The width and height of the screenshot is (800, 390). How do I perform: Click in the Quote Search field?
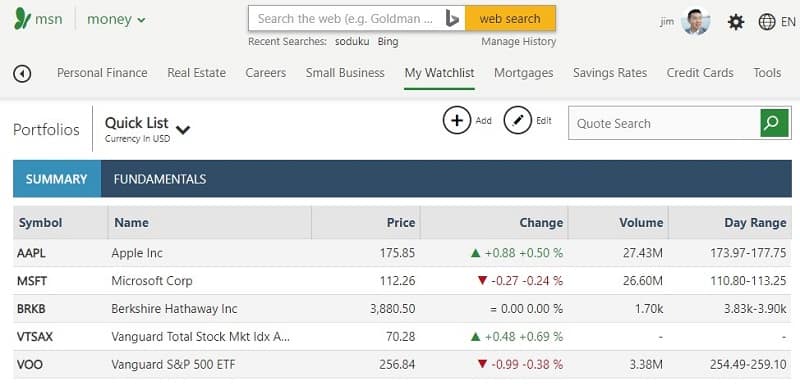664,123
